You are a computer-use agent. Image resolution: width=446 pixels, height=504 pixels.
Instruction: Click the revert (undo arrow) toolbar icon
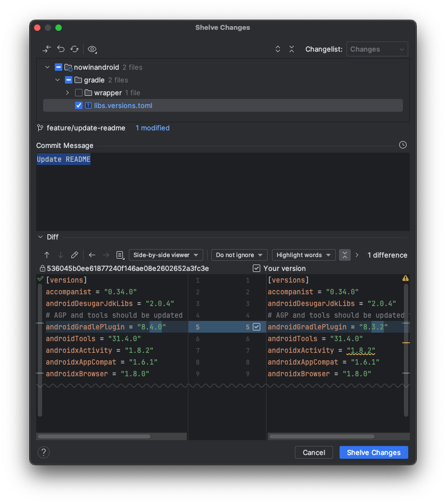[60, 48]
